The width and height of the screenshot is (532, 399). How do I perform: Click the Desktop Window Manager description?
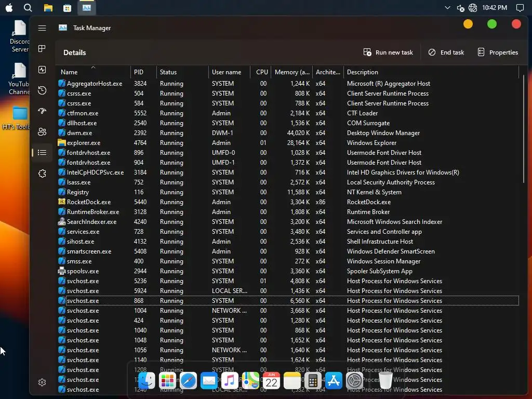(383, 133)
